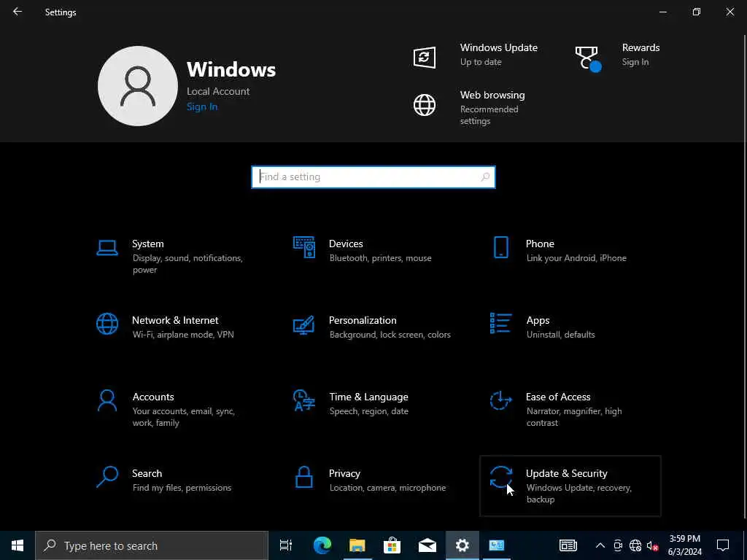Click the Personalization title text
The width and height of the screenshot is (747, 560).
(363, 321)
